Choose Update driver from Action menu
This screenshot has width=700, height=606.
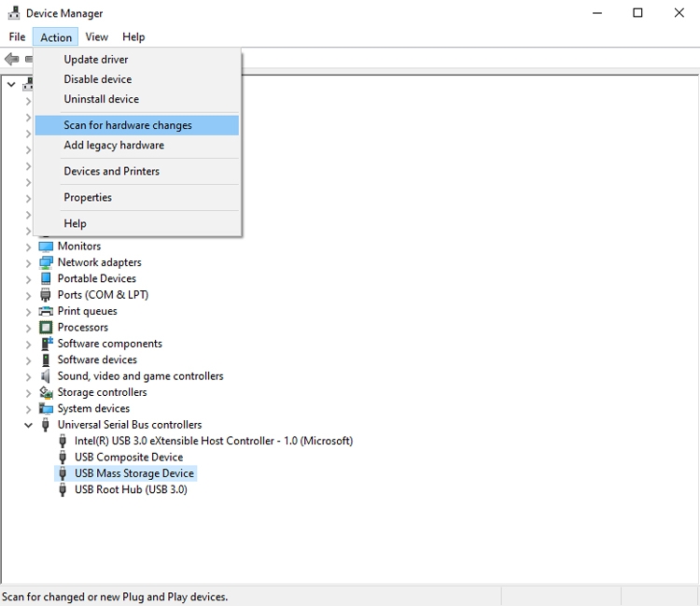point(137,60)
